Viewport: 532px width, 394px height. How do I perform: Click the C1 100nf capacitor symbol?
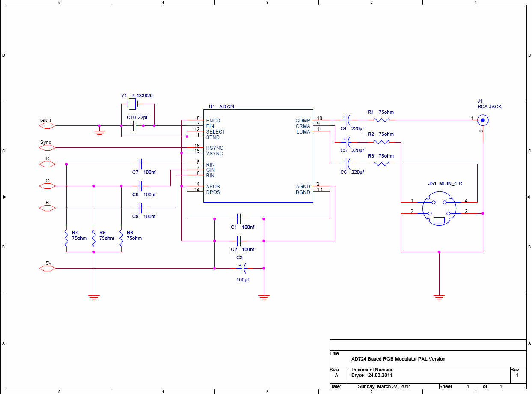(x=239, y=219)
